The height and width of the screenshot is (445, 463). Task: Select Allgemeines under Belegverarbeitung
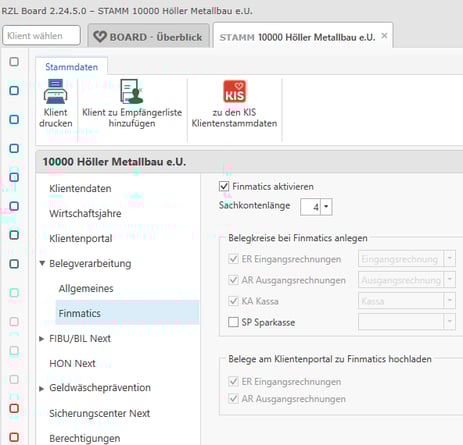(x=86, y=288)
